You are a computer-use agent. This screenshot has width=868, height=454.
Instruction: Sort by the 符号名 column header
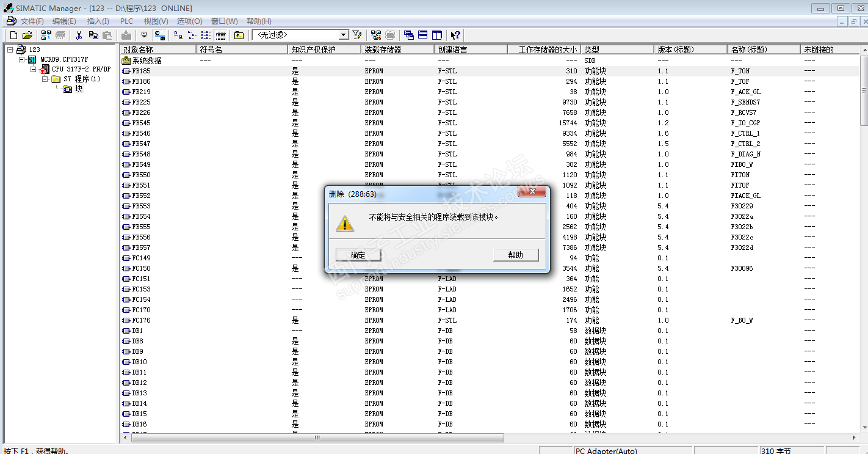(241, 49)
